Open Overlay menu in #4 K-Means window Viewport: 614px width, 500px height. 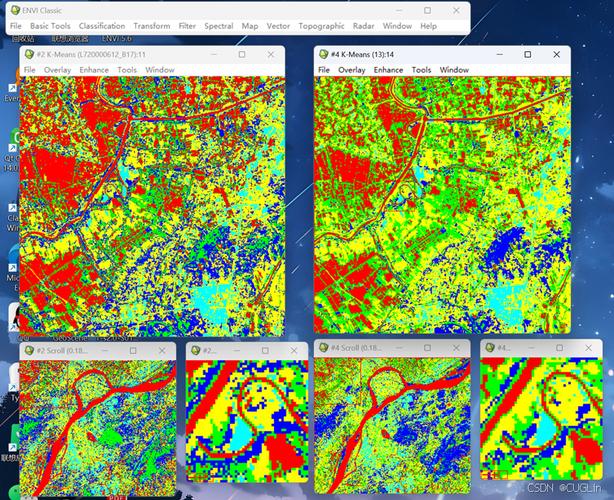click(x=352, y=70)
